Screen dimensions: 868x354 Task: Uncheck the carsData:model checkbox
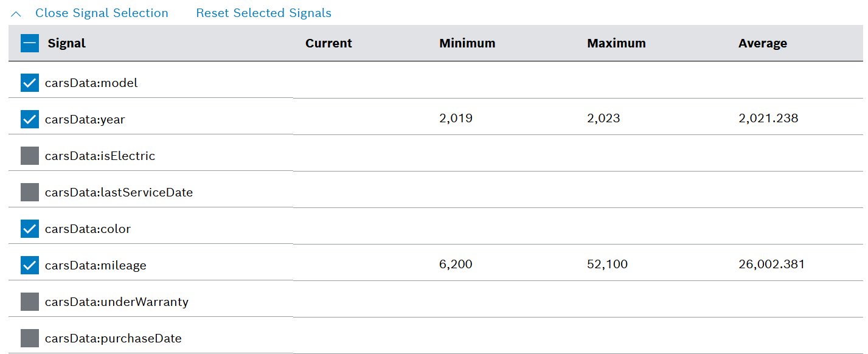click(30, 83)
